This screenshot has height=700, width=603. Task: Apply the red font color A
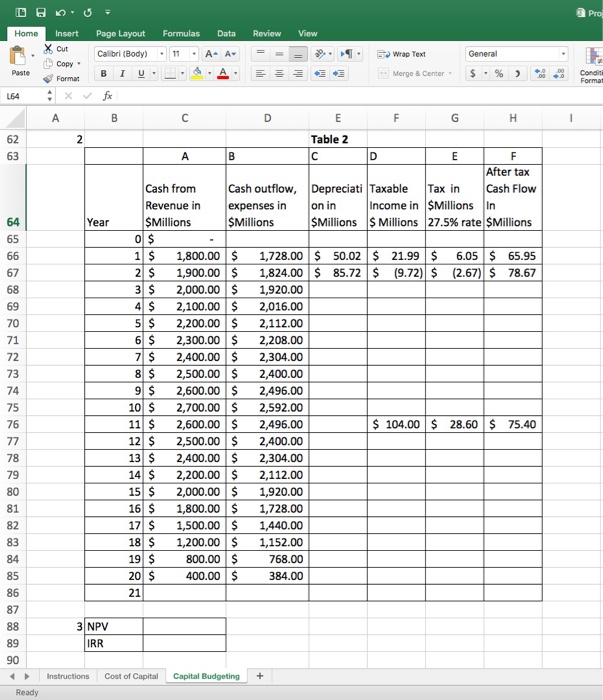[223, 73]
